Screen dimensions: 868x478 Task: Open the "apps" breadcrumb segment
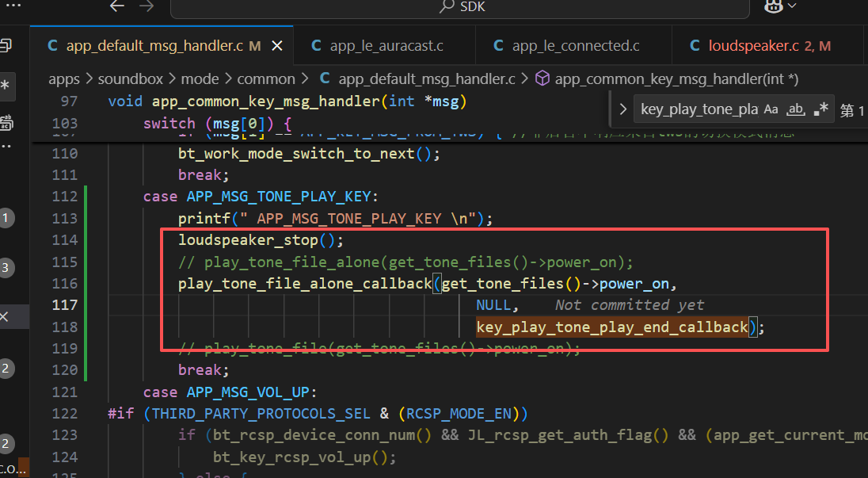click(64, 79)
